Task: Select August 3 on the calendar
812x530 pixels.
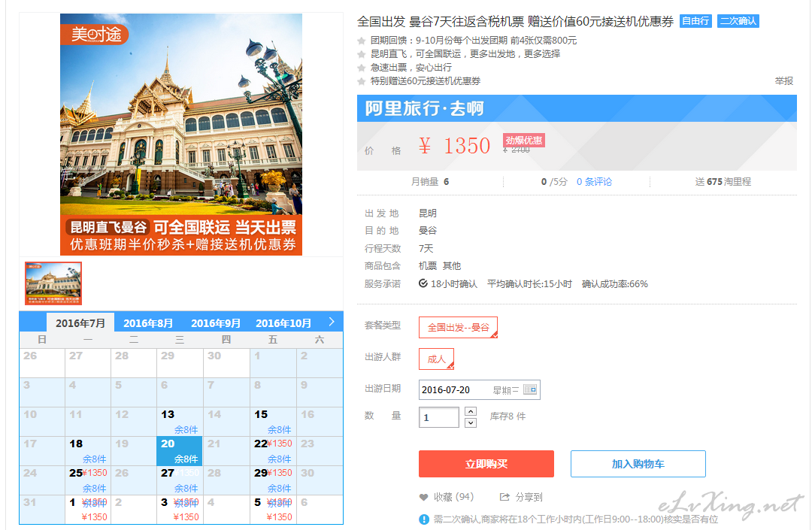Action: [180, 509]
